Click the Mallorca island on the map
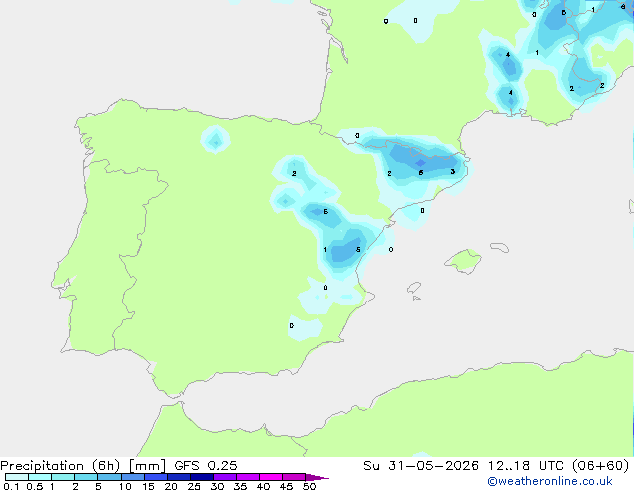The height and width of the screenshot is (490, 634). pyautogui.click(x=463, y=261)
